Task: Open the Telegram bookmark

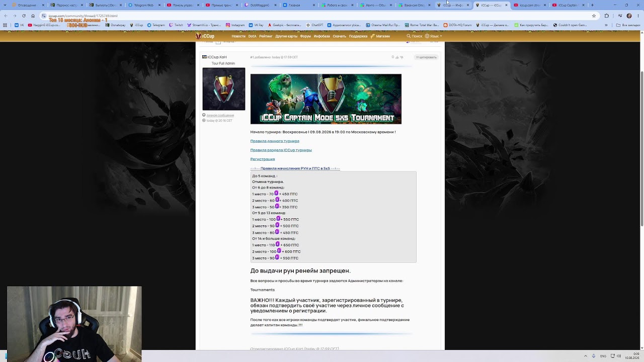Action: click(156, 25)
